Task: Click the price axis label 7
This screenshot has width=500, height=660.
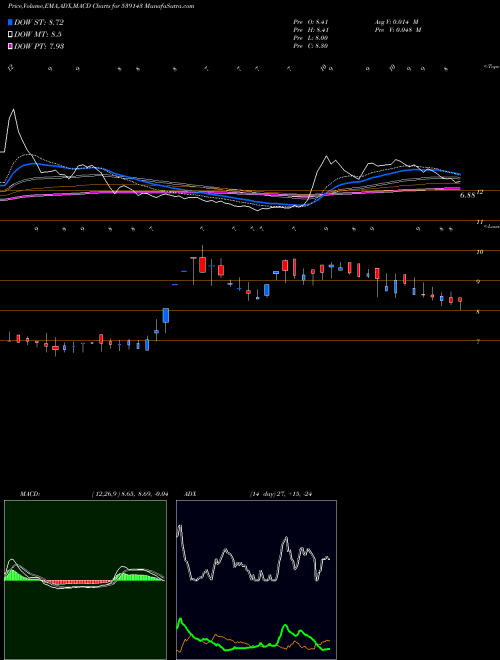Action: 478,342
